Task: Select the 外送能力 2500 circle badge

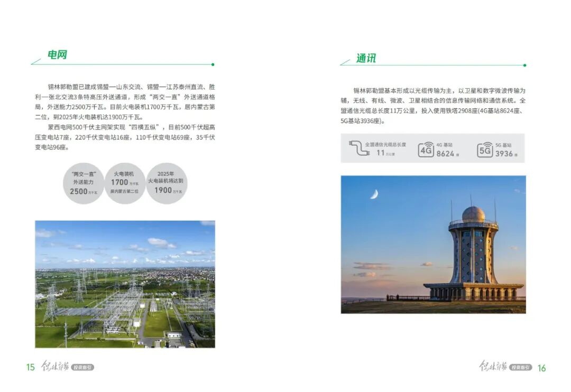Action: (84, 183)
